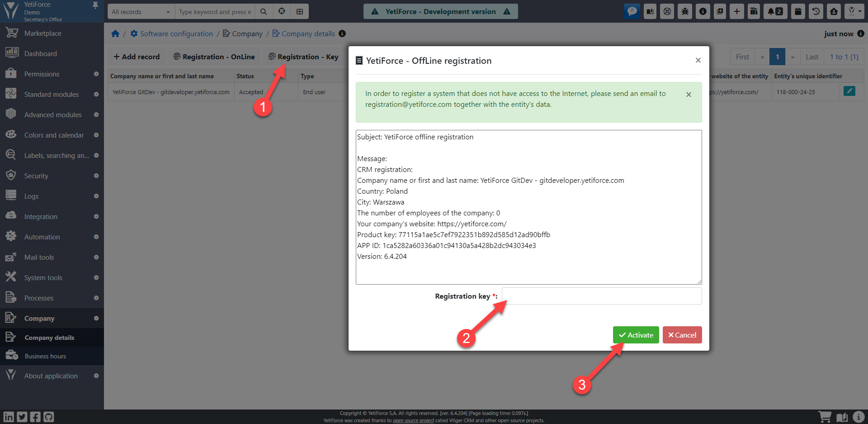
Task: Click the bug report icon
Action: [x=685, y=11]
